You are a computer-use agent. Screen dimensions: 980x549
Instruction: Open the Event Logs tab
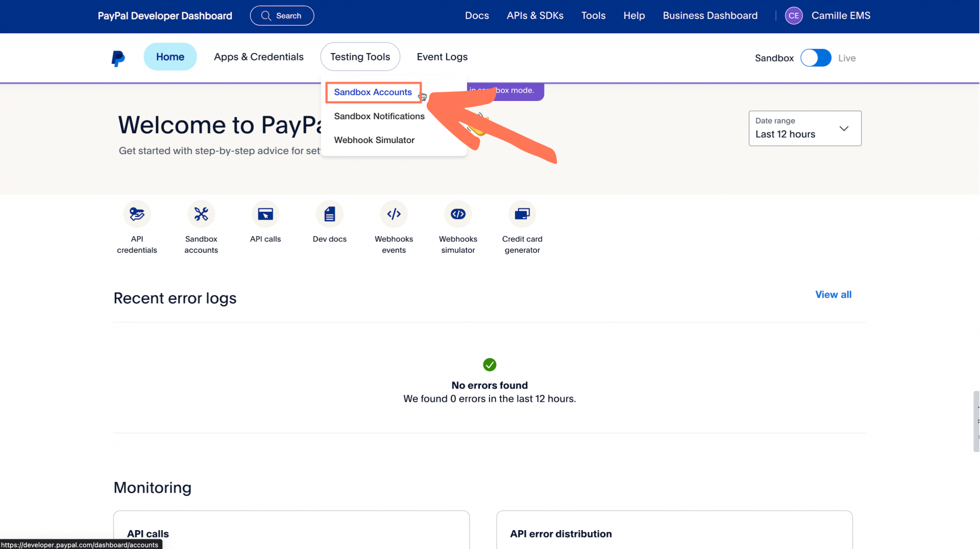tap(442, 57)
